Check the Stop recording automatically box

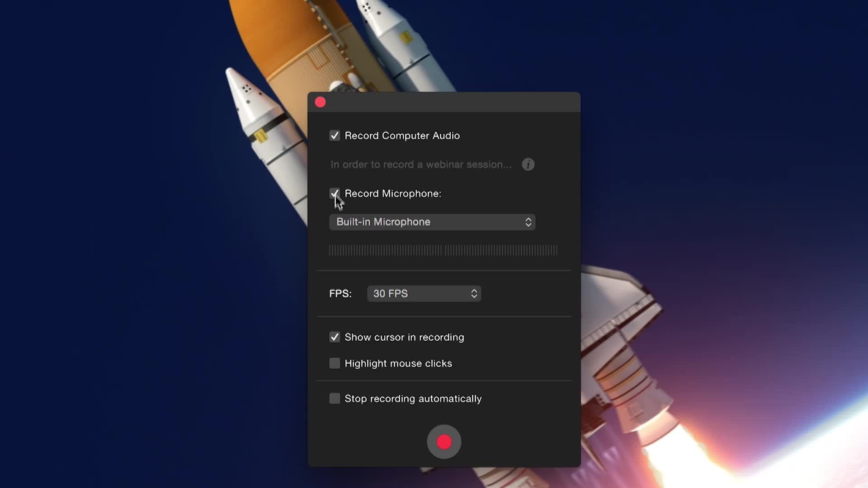pos(335,399)
